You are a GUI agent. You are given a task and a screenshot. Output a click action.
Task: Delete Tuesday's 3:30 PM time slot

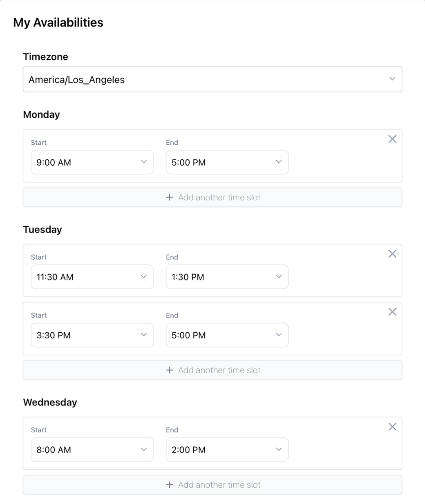pyautogui.click(x=392, y=312)
